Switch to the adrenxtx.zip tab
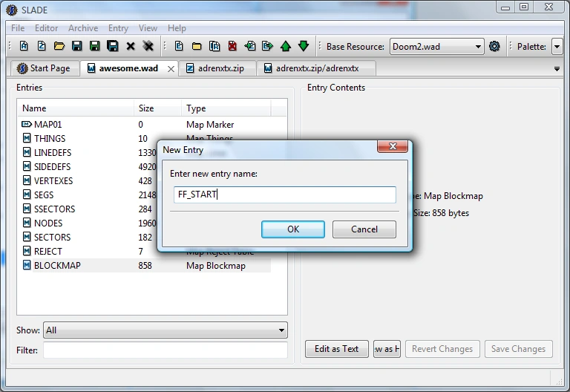Viewport: 570px width, 392px height. 217,68
